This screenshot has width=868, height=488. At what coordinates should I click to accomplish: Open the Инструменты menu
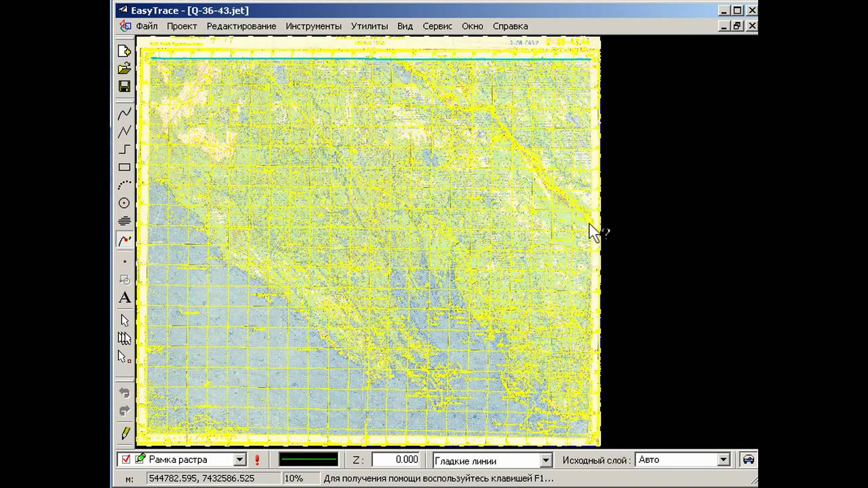click(x=313, y=26)
